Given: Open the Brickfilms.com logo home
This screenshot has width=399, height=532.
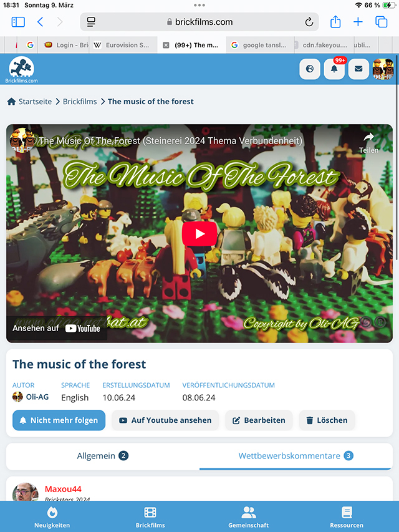Looking at the screenshot, I should click(21, 70).
